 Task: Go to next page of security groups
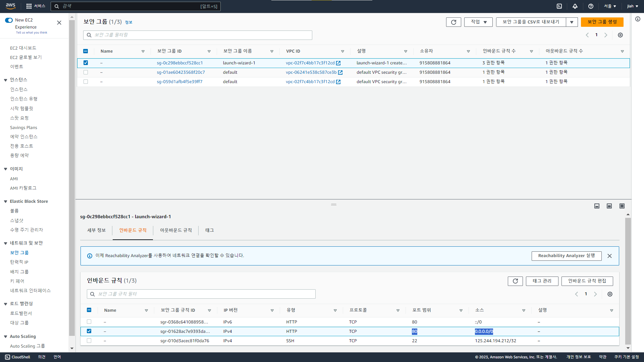pyautogui.click(x=606, y=35)
